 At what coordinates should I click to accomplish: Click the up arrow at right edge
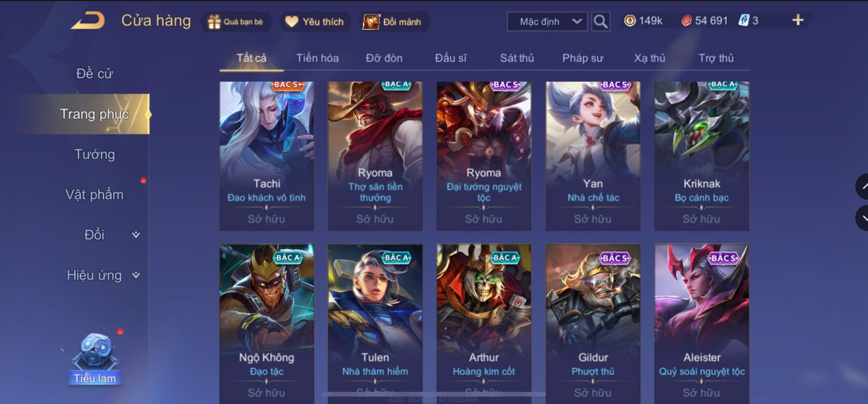click(x=862, y=187)
